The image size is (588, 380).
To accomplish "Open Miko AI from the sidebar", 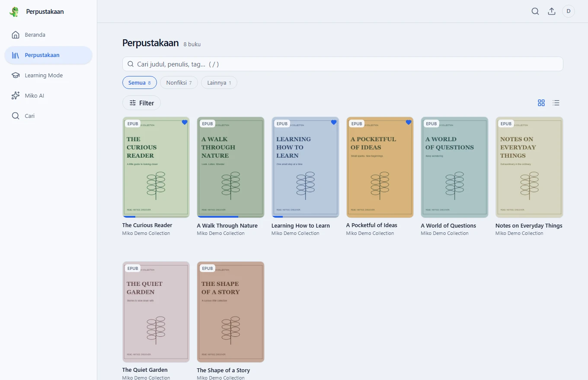I will pos(48,96).
